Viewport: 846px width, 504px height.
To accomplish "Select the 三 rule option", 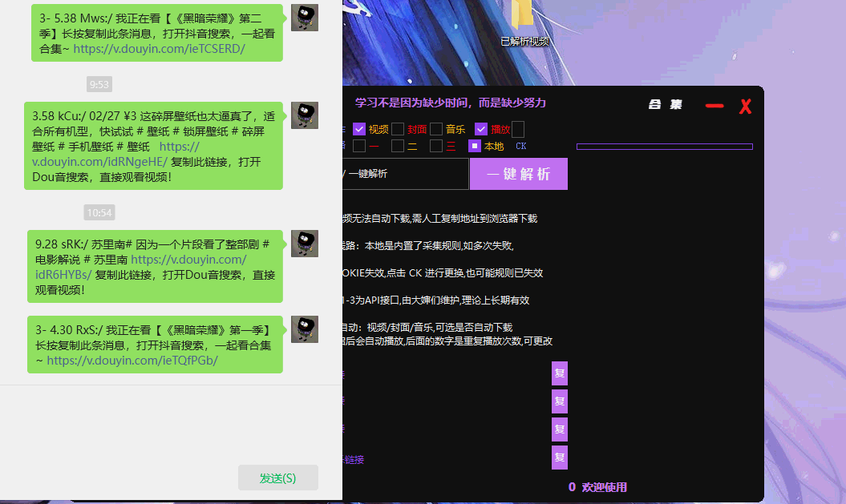I will pyautogui.click(x=435, y=145).
